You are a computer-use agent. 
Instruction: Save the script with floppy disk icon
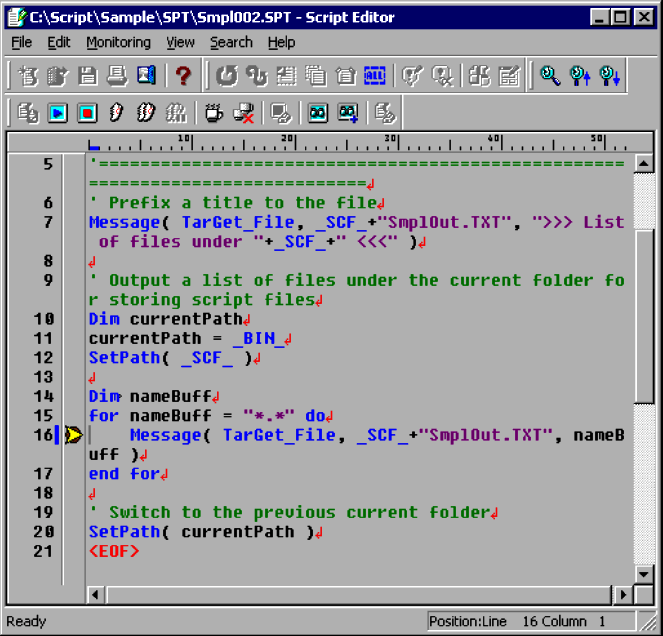coord(88,76)
